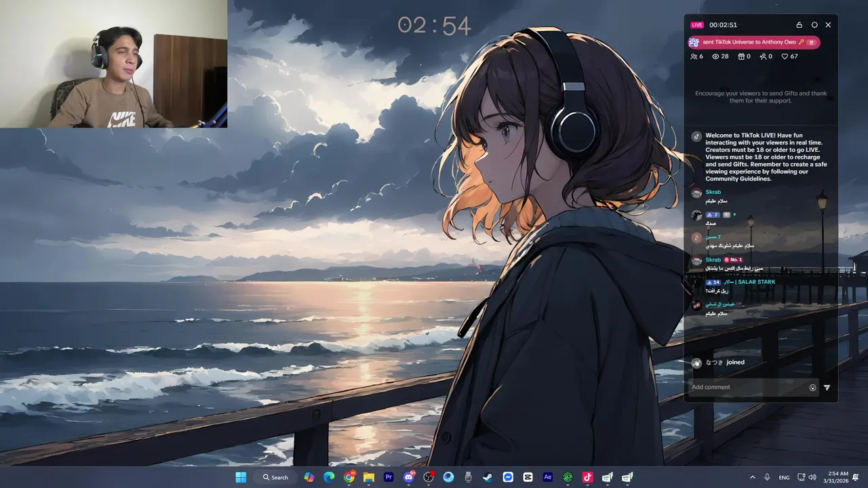Click the microphone icon in system tray
This screenshot has width=868, height=488.
(767, 477)
